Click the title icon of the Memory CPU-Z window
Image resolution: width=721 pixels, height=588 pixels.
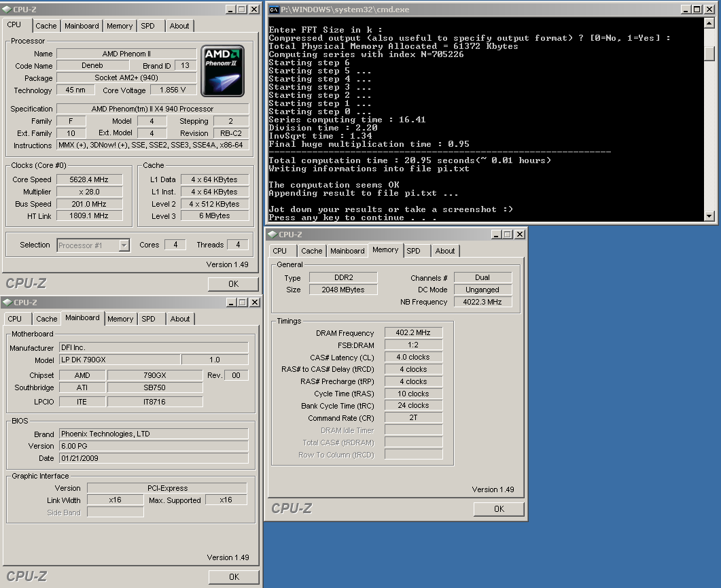pos(272,235)
